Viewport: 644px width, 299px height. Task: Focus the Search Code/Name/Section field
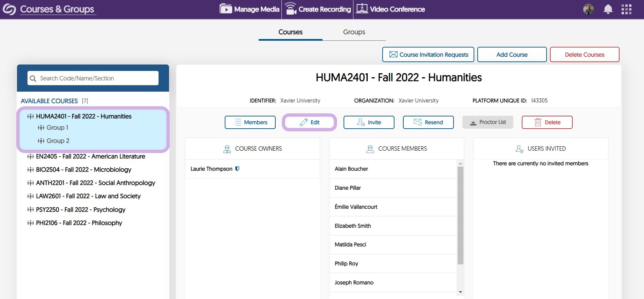pos(97,78)
